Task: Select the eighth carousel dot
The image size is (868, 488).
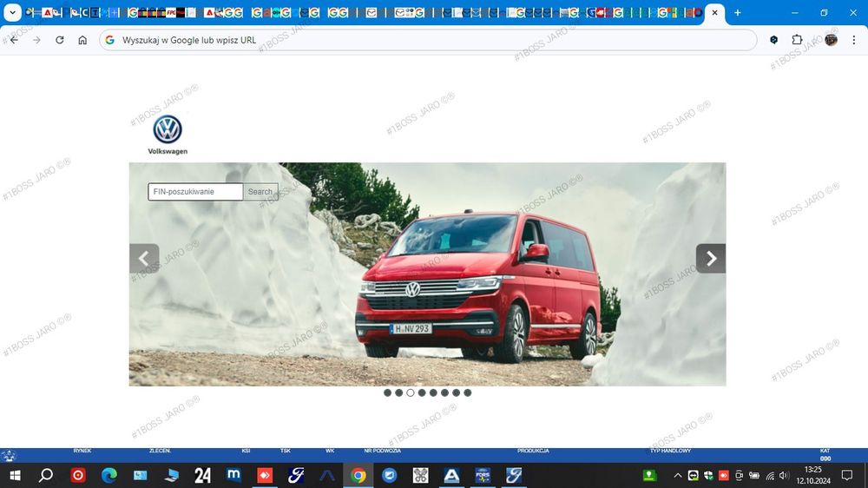Action: click(468, 392)
